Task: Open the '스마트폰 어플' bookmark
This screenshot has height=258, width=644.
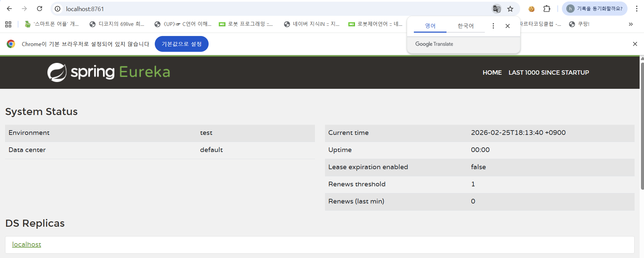Action: click(51, 24)
